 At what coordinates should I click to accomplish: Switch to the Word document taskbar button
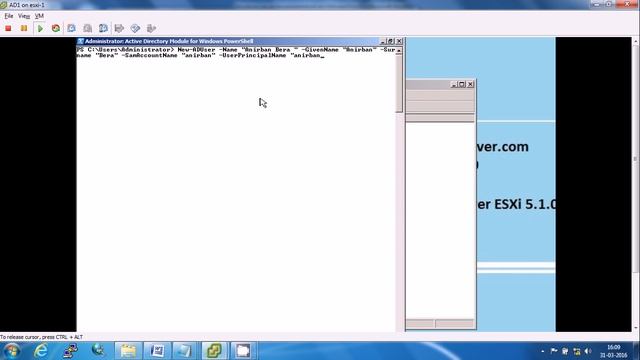[157, 351]
